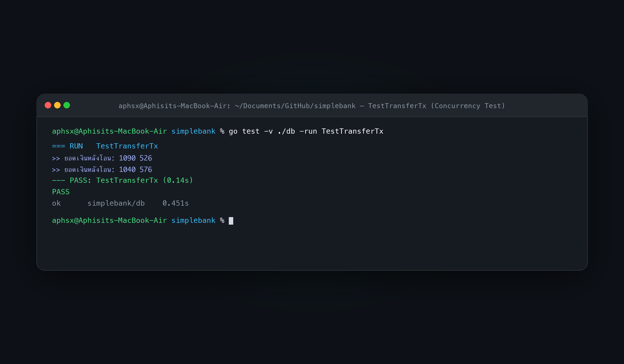Minimize terminal using the yellow button
This screenshot has width=624, height=364.
57,105
